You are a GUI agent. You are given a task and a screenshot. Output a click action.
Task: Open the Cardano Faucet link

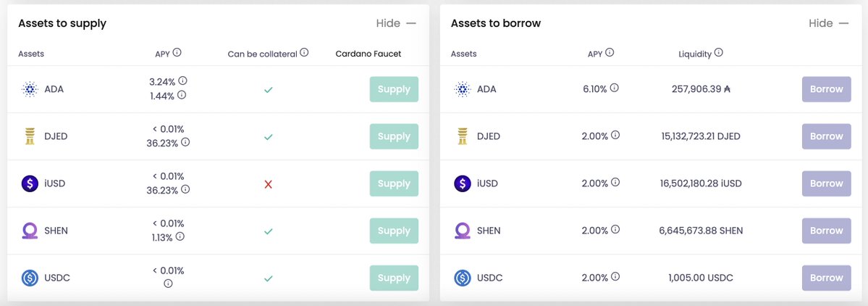[368, 54]
